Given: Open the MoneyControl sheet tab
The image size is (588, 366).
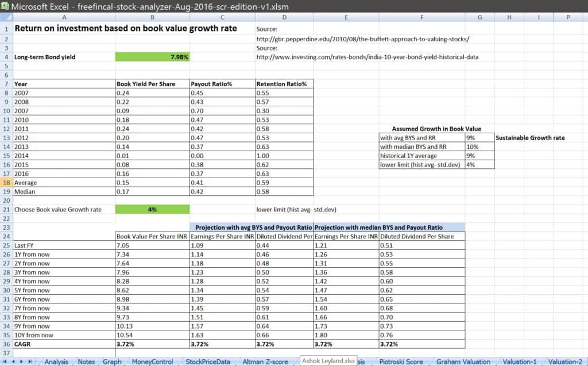Looking at the screenshot, I should [x=152, y=362].
